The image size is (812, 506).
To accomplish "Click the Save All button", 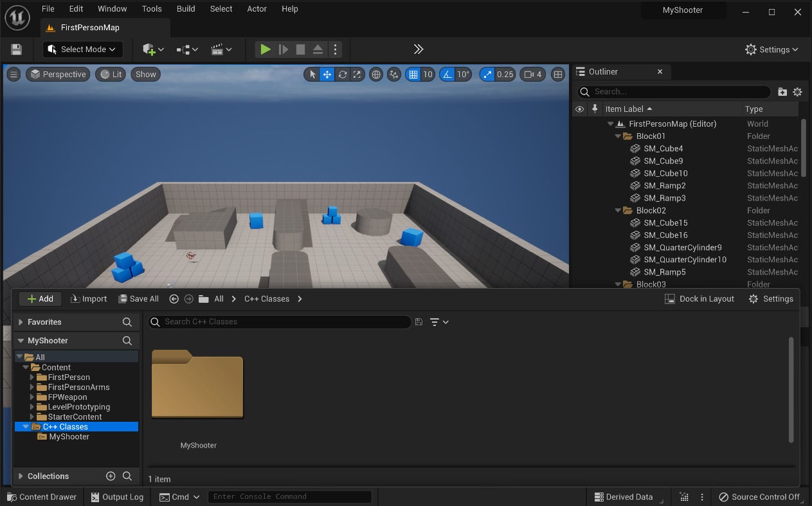I will [x=138, y=299].
